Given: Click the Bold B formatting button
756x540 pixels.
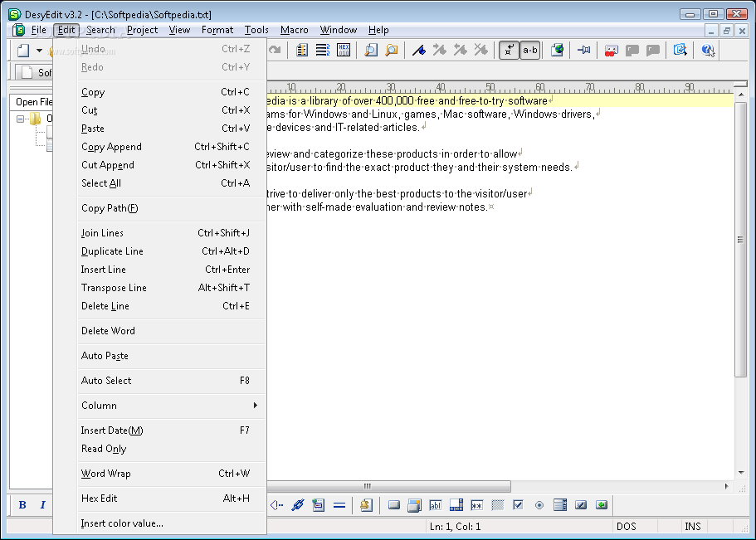Looking at the screenshot, I should tap(22, 505).
